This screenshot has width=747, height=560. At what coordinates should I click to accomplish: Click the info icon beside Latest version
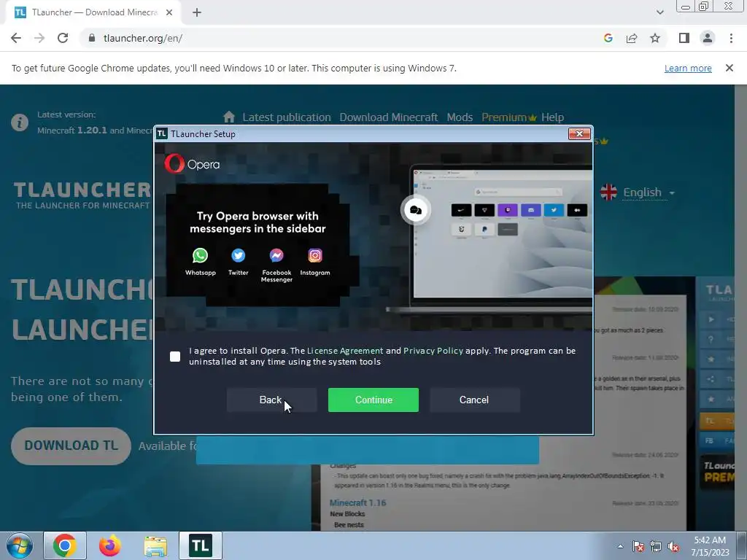coord(20,122)
